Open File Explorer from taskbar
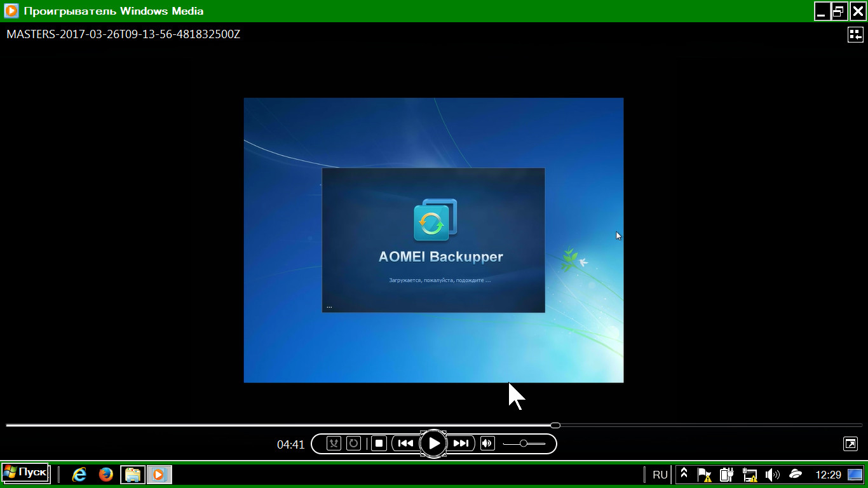 click(x=133, y=475)
